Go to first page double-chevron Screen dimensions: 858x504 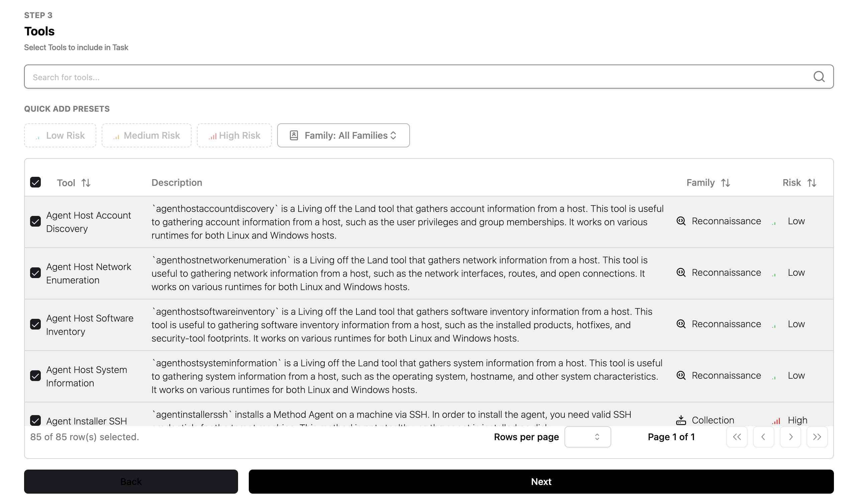click(x=736, y=436)
